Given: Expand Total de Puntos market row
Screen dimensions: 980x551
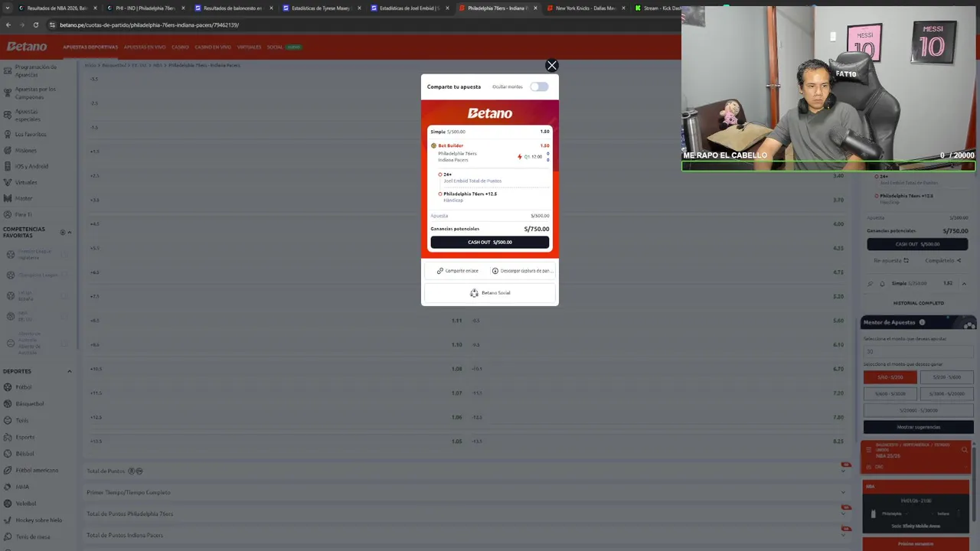Looking at the screenshot, I should point(467,471).
